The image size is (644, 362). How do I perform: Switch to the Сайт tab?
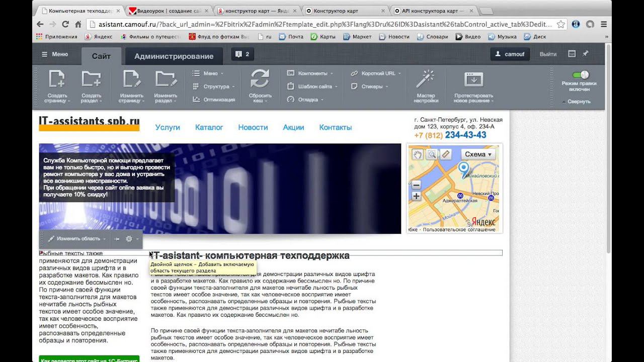(x=101, y=56)
